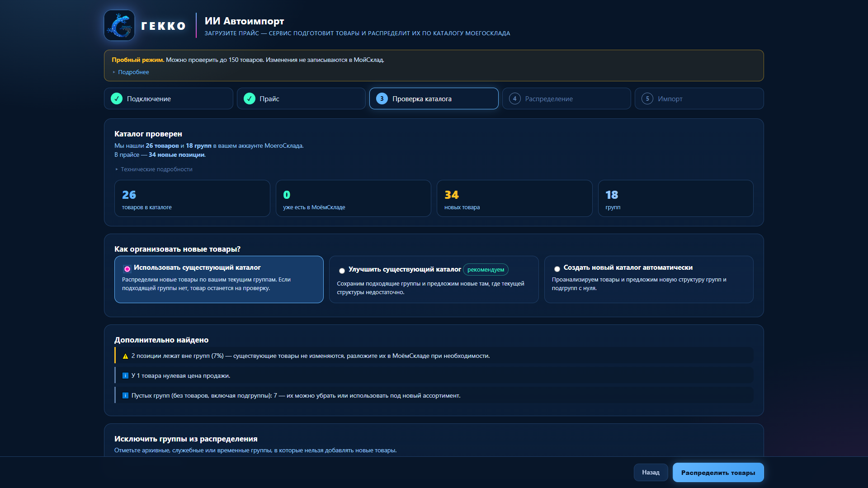868x488 pixels.
Task: Click the green checkmark on Подключение step
Action: [117, 99]
